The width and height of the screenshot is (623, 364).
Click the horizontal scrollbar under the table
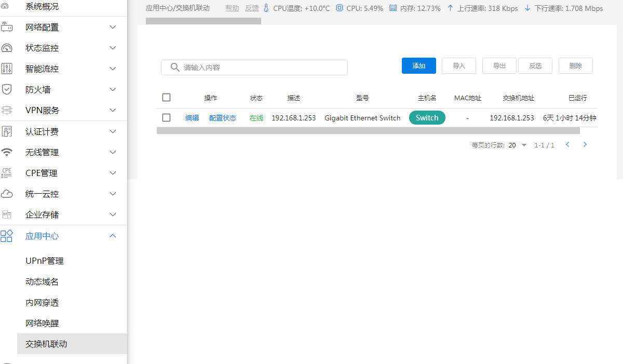tap(368, 131)
